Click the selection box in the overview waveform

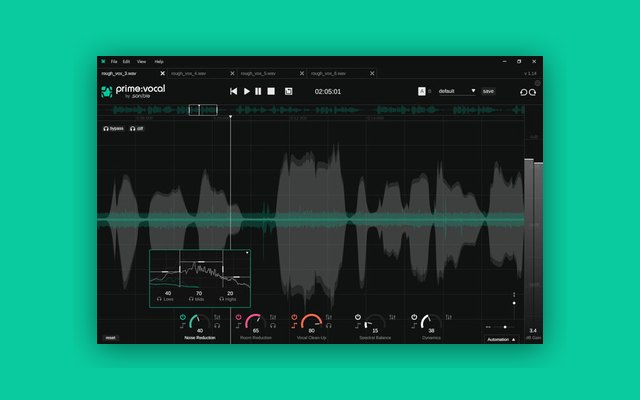click(203, 110)
